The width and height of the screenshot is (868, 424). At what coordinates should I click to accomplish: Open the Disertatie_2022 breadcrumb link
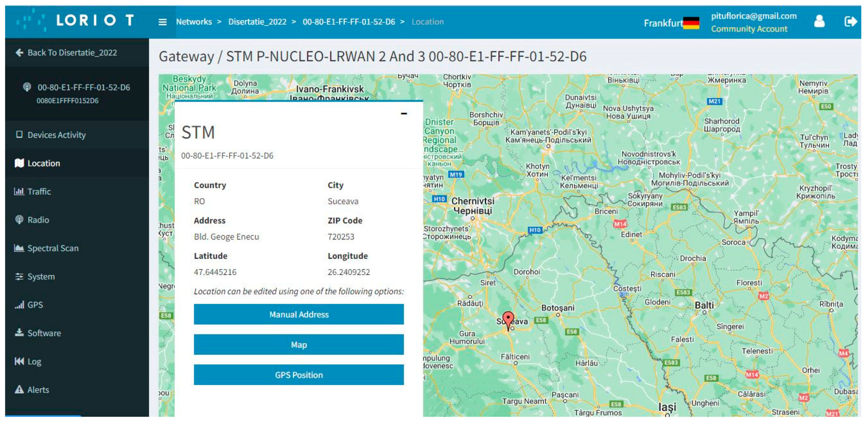pos(257,22)
